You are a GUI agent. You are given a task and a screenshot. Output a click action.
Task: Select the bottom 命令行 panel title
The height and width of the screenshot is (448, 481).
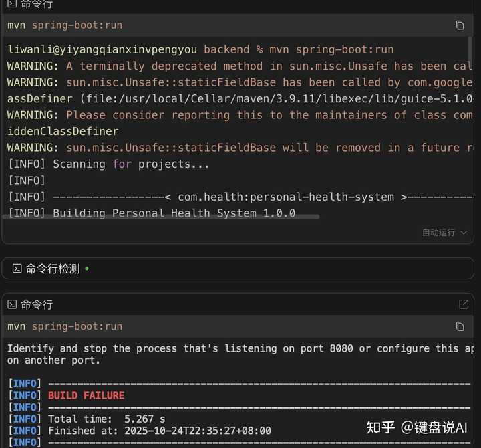tap(37, 304)
